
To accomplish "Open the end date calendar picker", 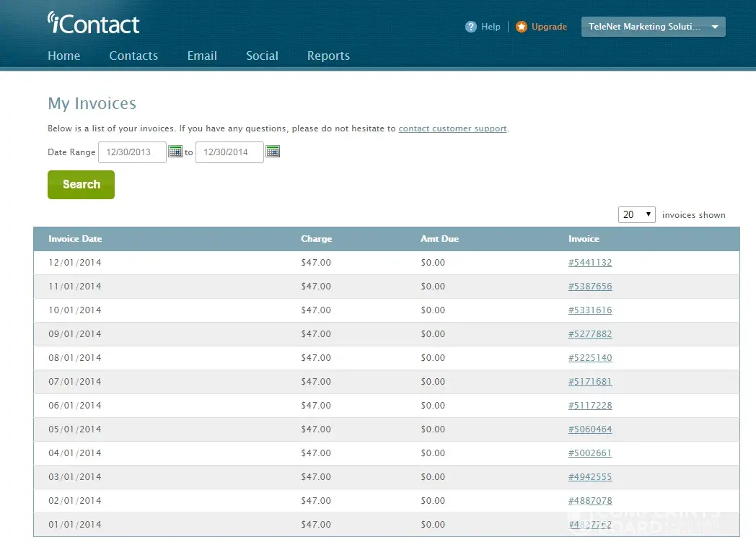I will 273,152.
